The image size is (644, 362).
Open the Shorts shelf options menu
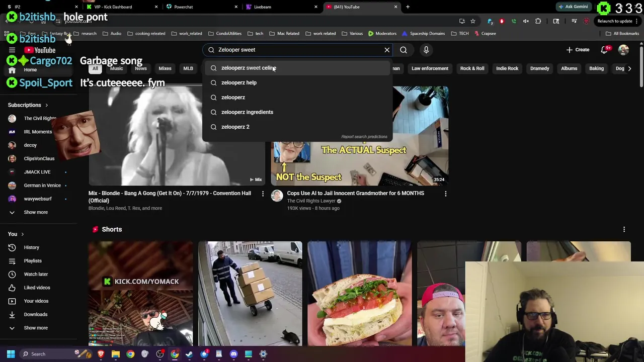pos(624,229)
